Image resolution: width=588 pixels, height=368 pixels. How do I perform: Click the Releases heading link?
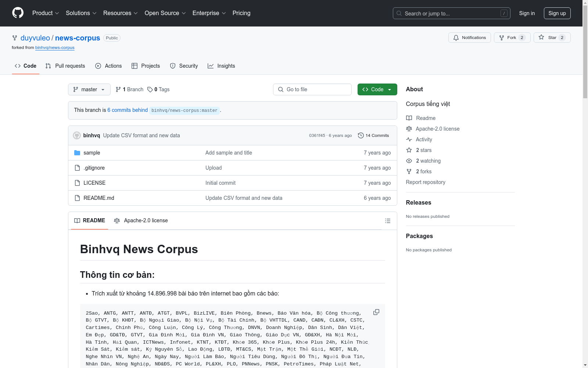[x=419, y=202]
